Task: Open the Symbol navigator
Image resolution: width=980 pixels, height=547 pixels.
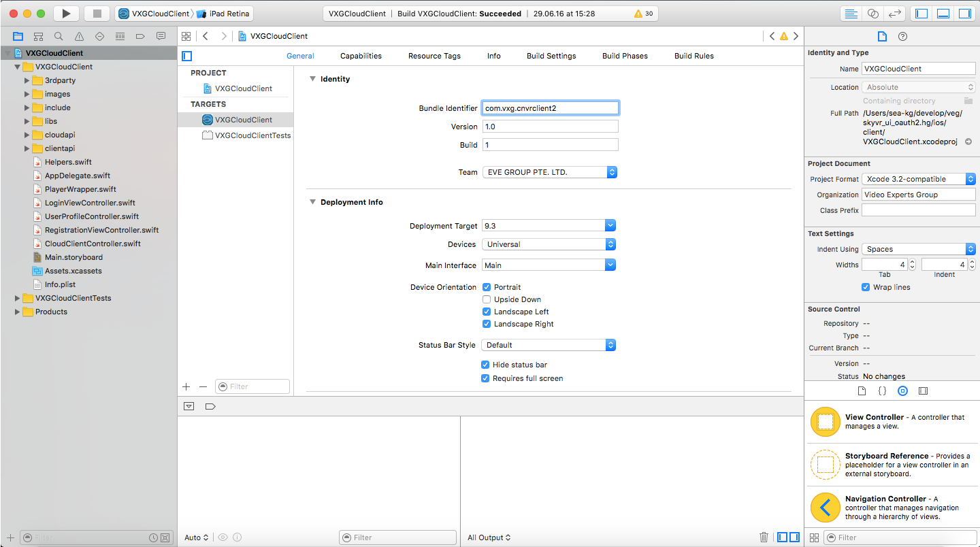Action: click(38, 36)
